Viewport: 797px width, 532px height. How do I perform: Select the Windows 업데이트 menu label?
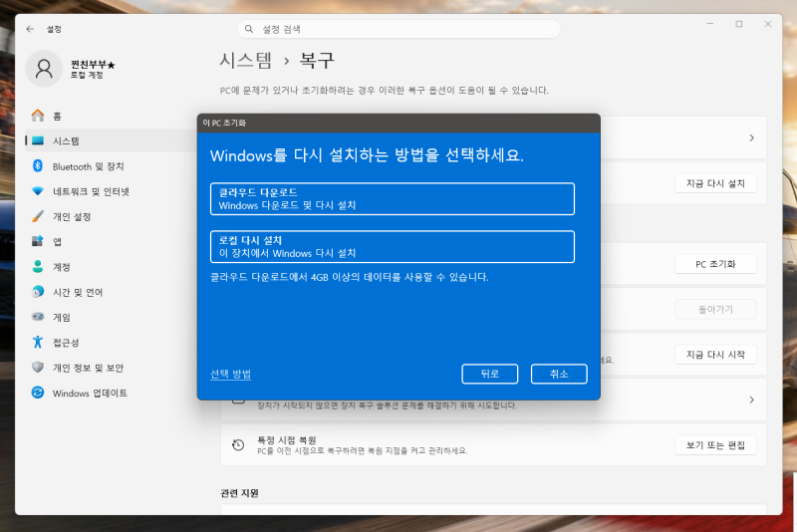point(90,393)
